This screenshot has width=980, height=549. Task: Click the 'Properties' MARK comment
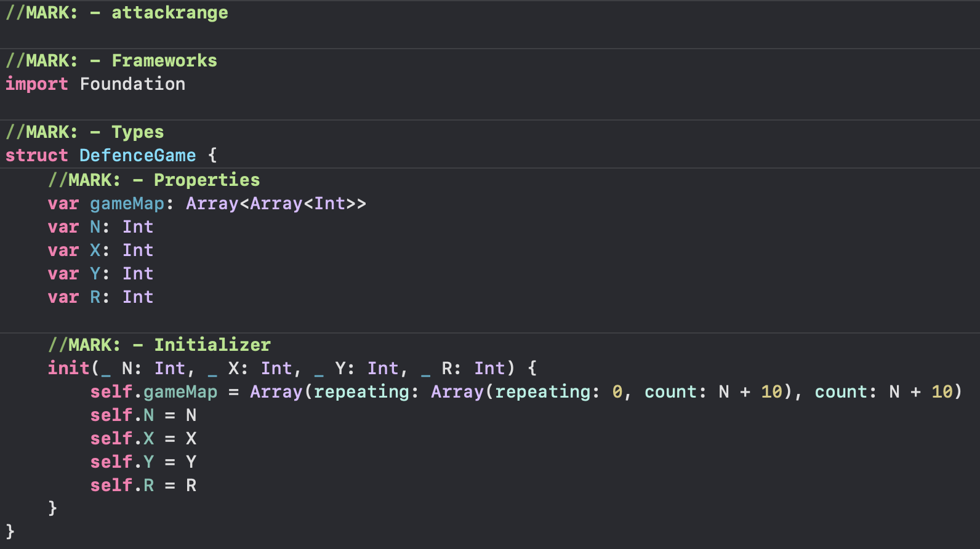pos(154,180)
